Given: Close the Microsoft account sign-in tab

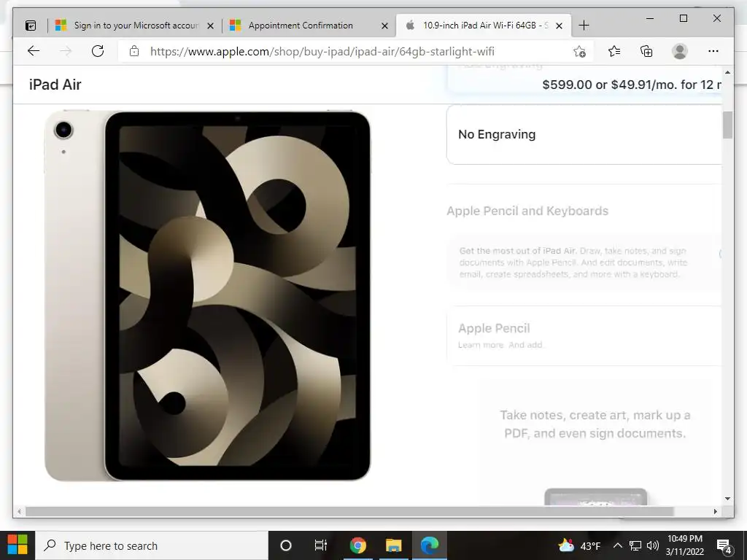Looking at the screenshot, I should (210, 26).
